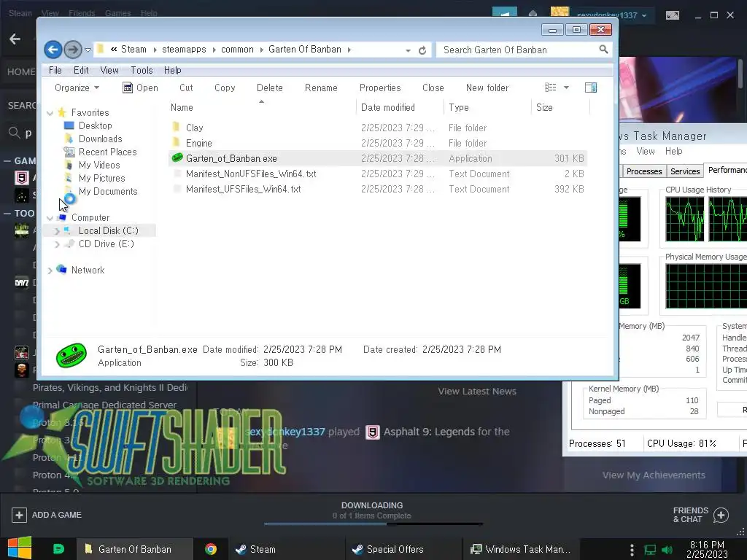Viewport: 747px width, 560px height.
Task: Click the change view icon
Action: (550, 87)
